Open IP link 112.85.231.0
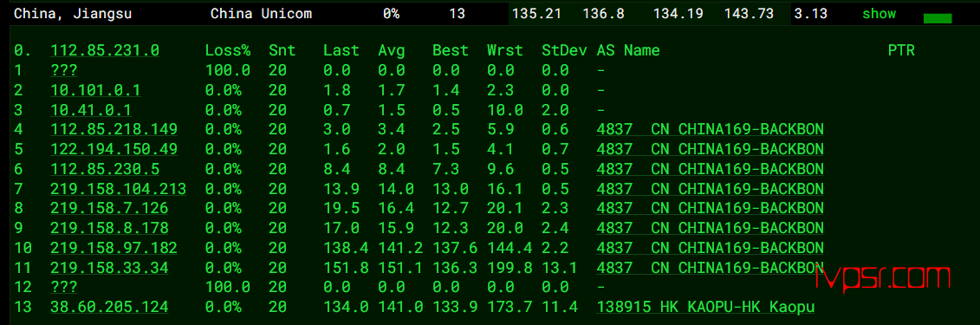Viewport: 980px width, 325px height. click(104, 51)
